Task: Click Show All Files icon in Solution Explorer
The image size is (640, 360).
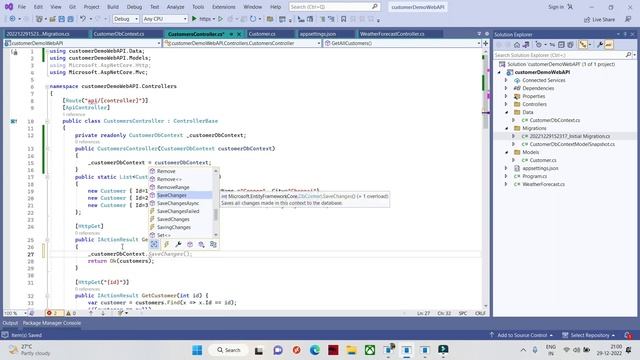Action: pyautogui.click(x=570, y=45)
